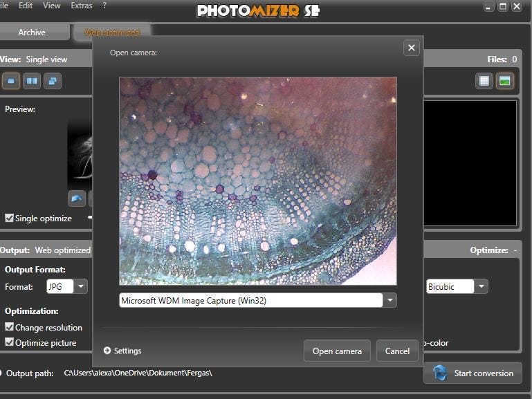Image resolution: width=532 pixels, height=399 pixels.
Task: Click the microscope camera preview image
Action: pyautogui.click(x=257, y=180)
